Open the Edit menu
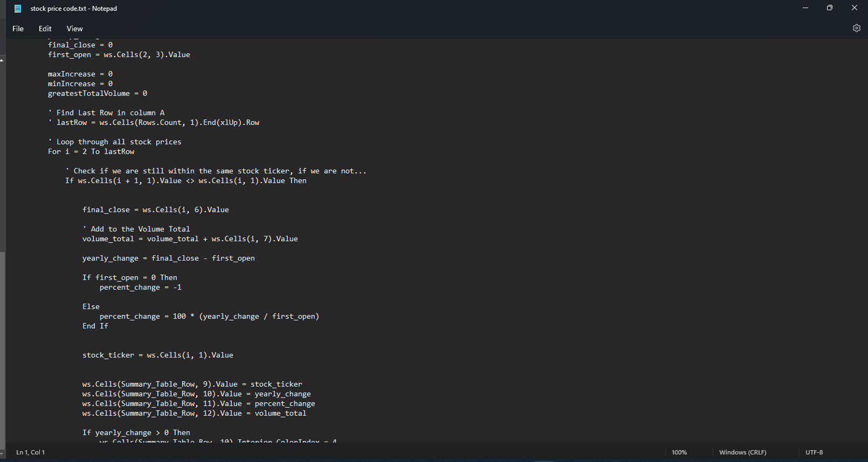 tap(45, 29)
